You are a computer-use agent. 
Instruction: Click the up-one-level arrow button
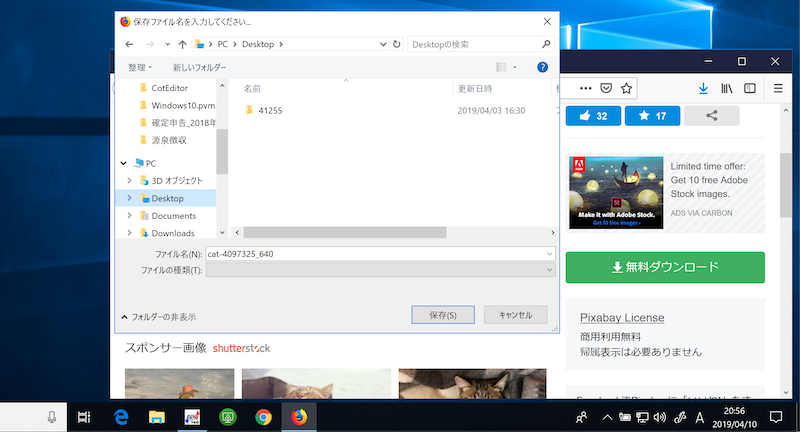[182, 44]
